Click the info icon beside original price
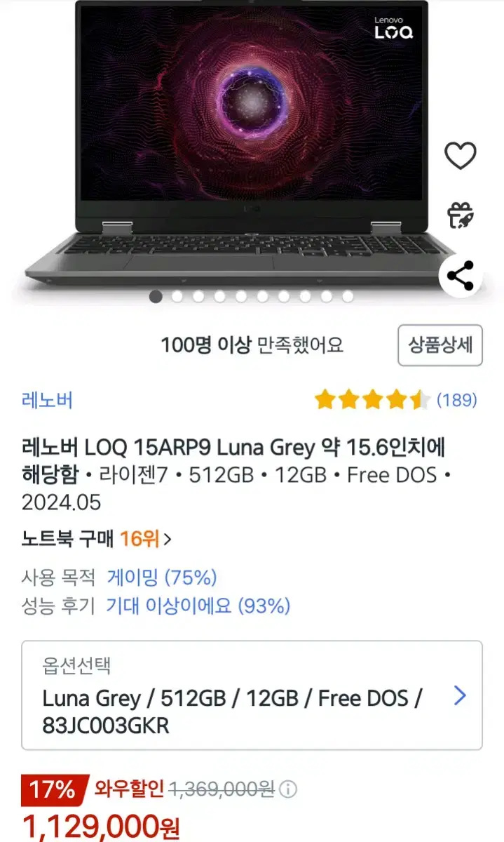Screen dimensions: 504x842 coord(287,789)
